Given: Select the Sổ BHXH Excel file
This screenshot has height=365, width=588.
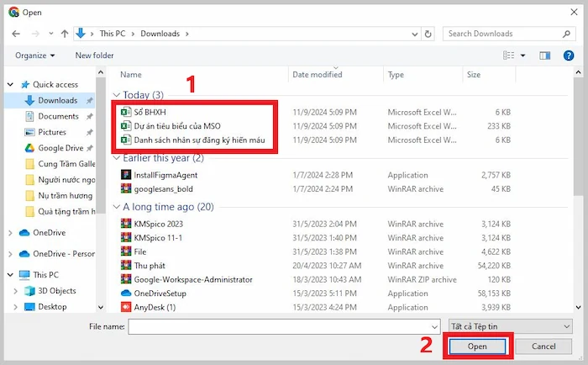Looking at the screenshot, I should [150, 112].
